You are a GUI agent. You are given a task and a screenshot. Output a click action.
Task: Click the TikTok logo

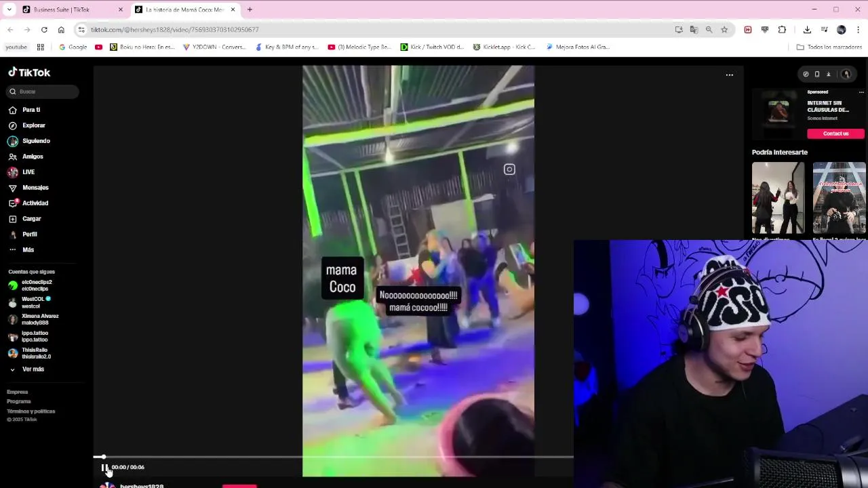point(29,73)
